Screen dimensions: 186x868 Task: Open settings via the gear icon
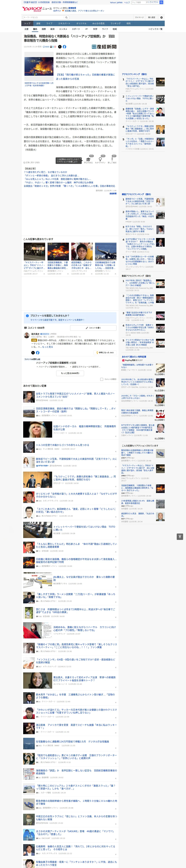point(161,17)
